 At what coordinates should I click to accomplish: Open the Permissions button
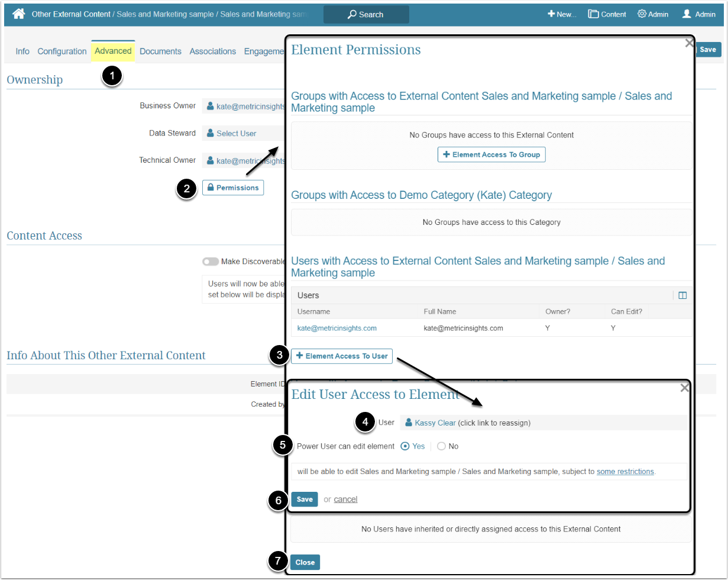233,188
